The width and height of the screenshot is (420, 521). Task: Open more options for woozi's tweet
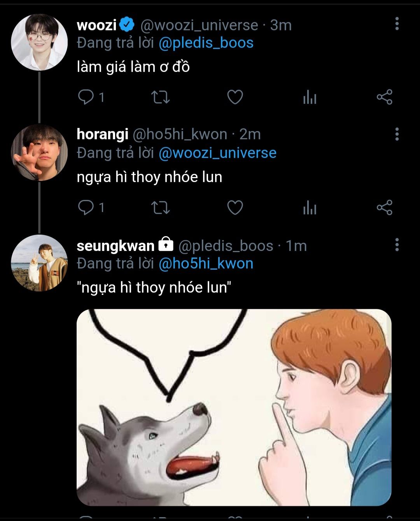(x=397, y=24)
